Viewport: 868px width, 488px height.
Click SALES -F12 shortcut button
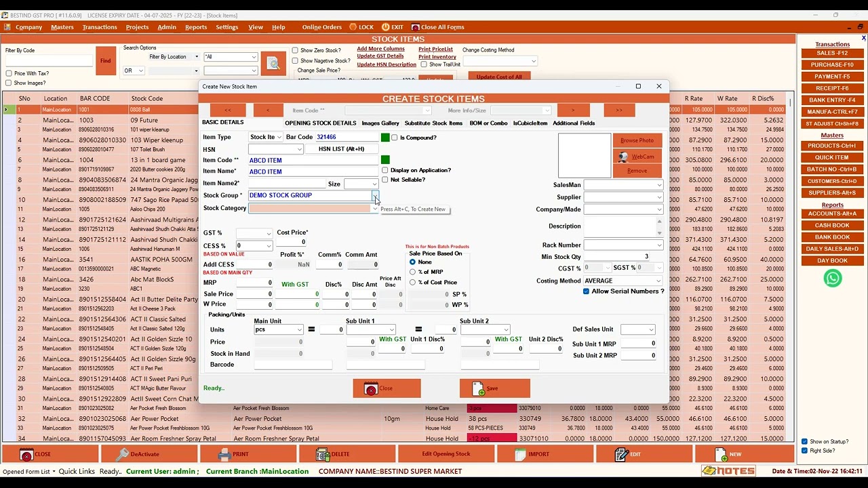pyautogui.click(x=832, y=53)
